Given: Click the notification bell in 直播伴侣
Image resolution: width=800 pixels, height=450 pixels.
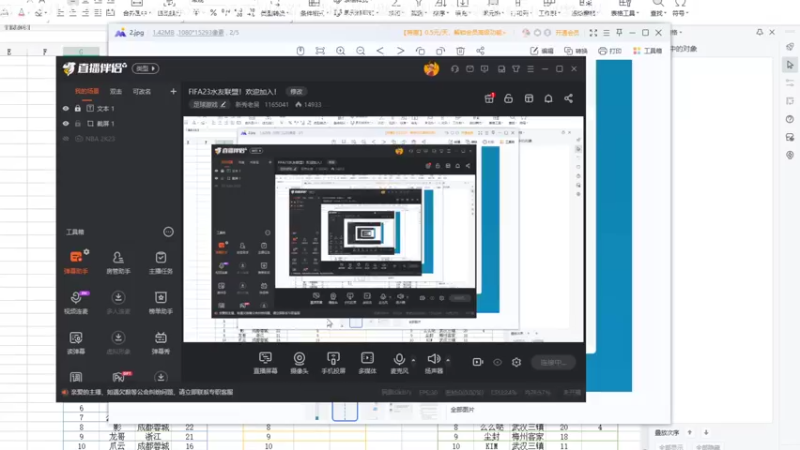Looking at the screenshot, I should 548,98.
